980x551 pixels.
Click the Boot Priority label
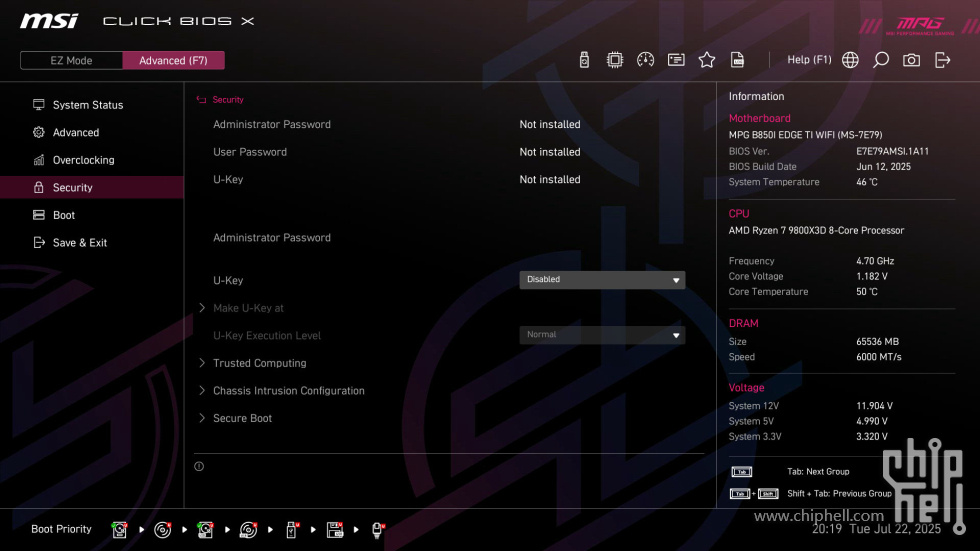click(x=61, y=529)
